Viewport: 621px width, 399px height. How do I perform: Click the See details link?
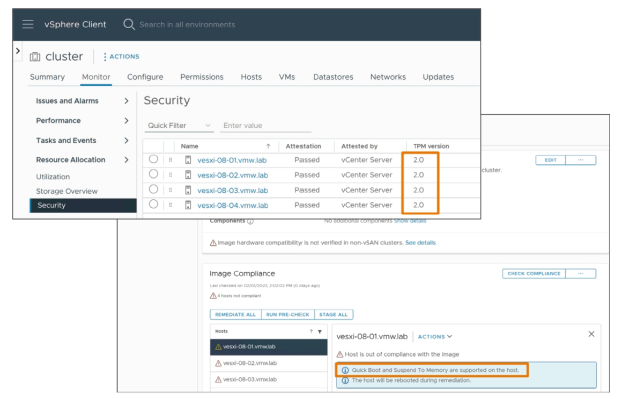(x=420, y=242)
